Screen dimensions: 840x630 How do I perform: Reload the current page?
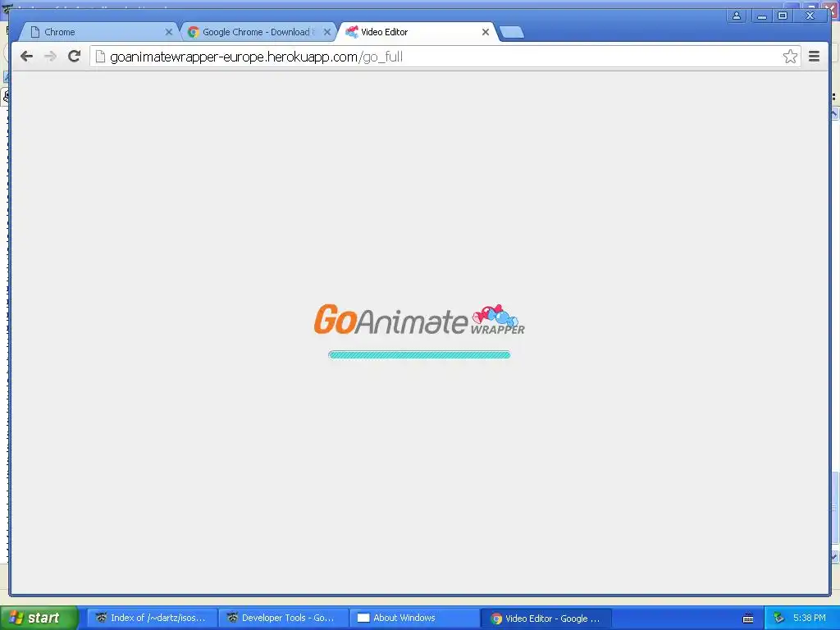click(75, 57)
